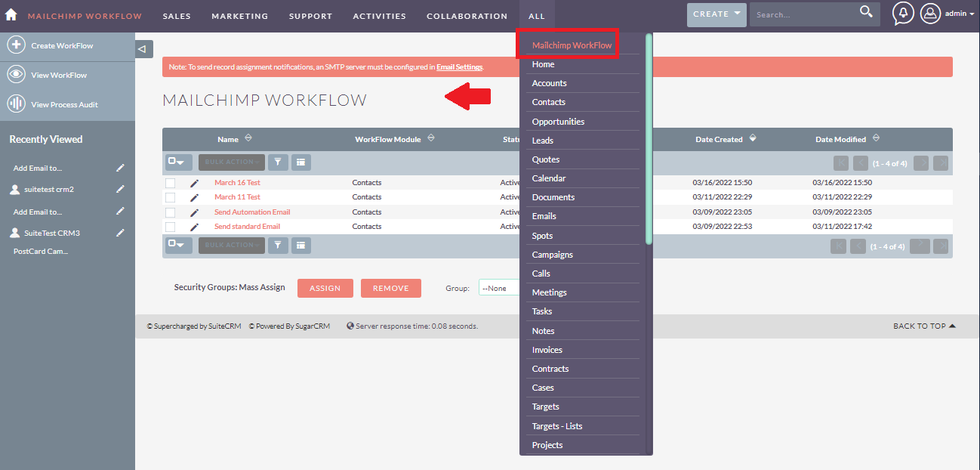Choose Campaigns in the ALL dropdown
The width and height of the screenshot is (980, 470).
[x=552, y=255]
